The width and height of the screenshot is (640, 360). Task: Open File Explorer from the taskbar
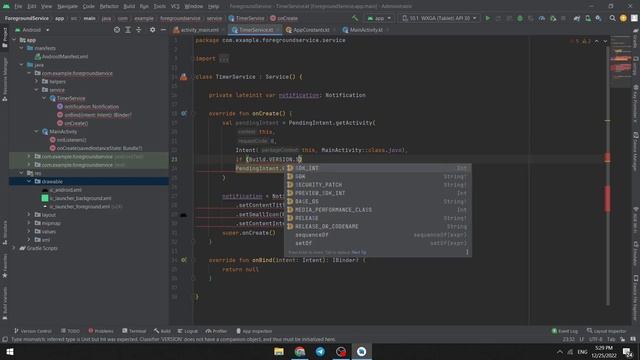(279, 351)
